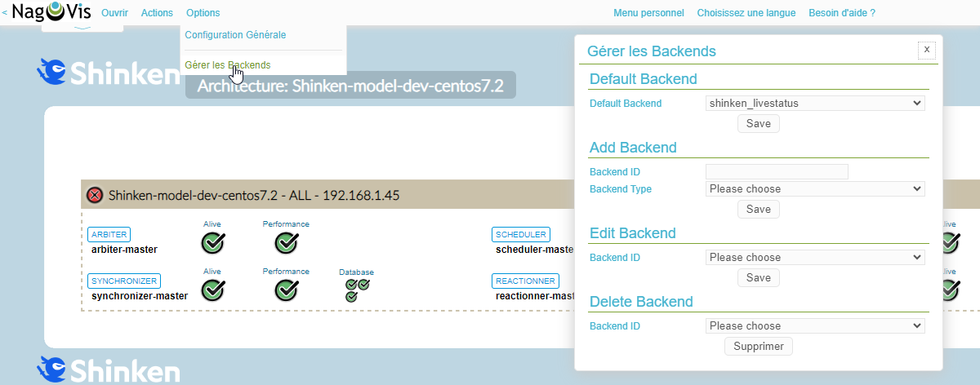
Task: Open the Actions menu
Action: [157, 13]
